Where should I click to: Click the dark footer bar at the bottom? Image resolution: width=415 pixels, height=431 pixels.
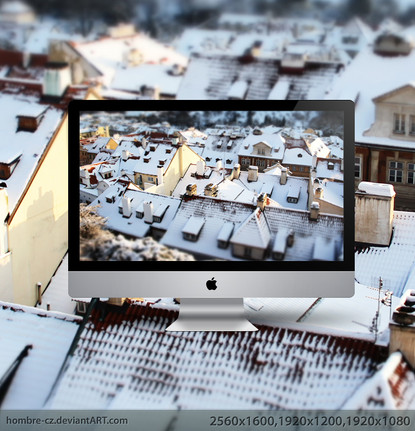207,420
